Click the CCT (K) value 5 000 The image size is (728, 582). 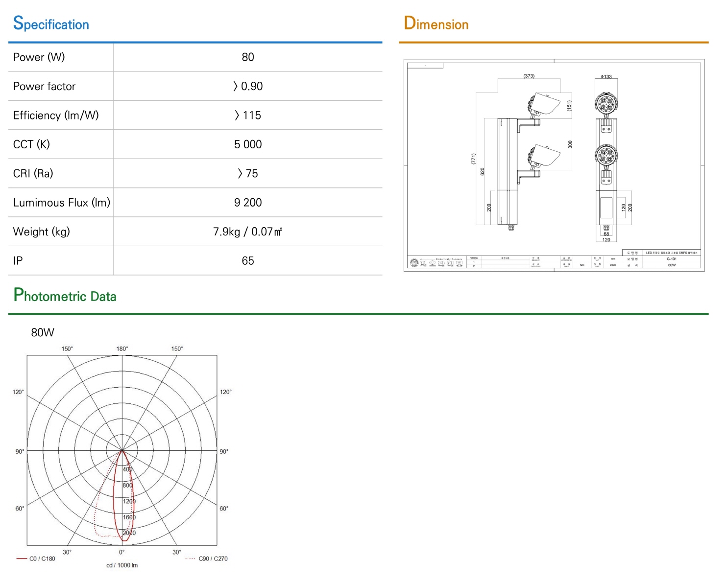click(248, 144)
